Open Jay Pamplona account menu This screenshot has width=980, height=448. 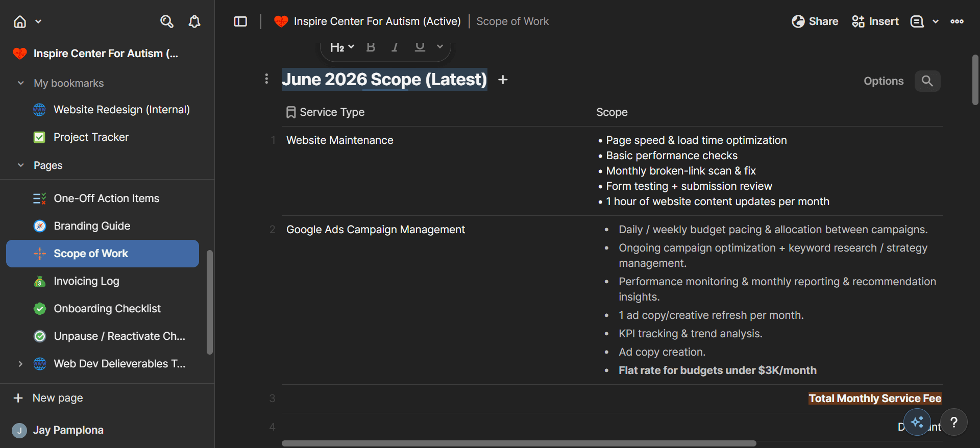pos(58,430)
